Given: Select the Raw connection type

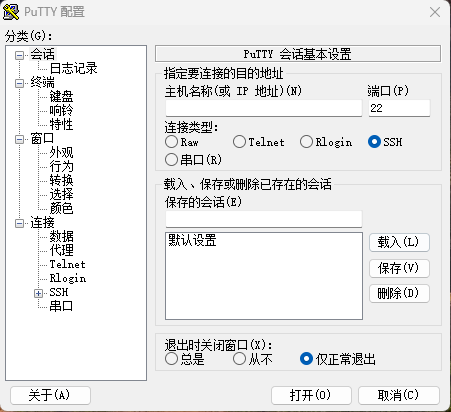Looking at the screenshot, I should (171, 142).
